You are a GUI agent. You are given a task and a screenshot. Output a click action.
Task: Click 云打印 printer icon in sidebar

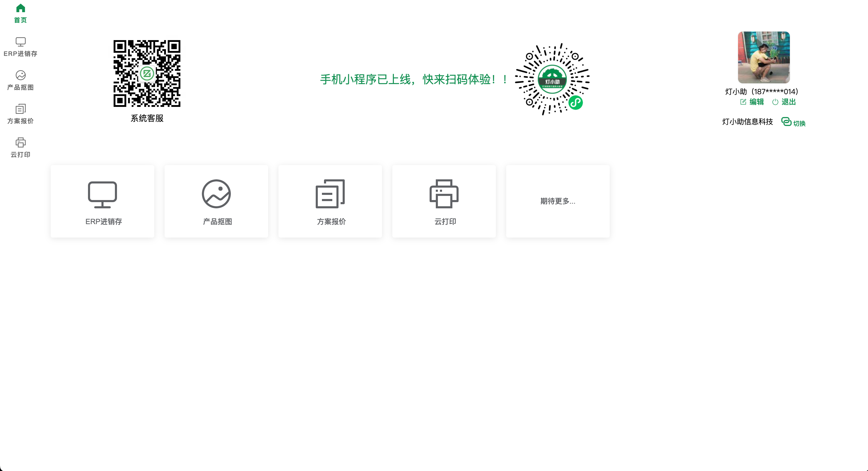[x=20, y=143]
